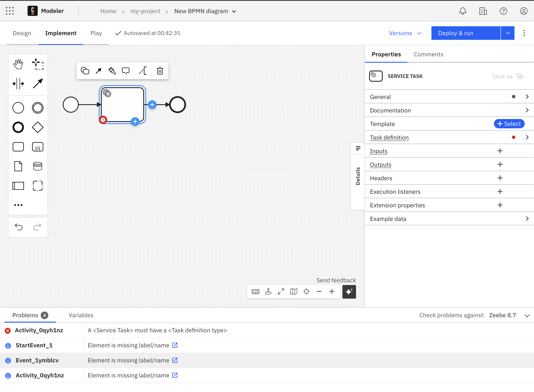This screenshot has width=534, height=392.
Task: Zoom in with plus button
Action: point(332,292)
